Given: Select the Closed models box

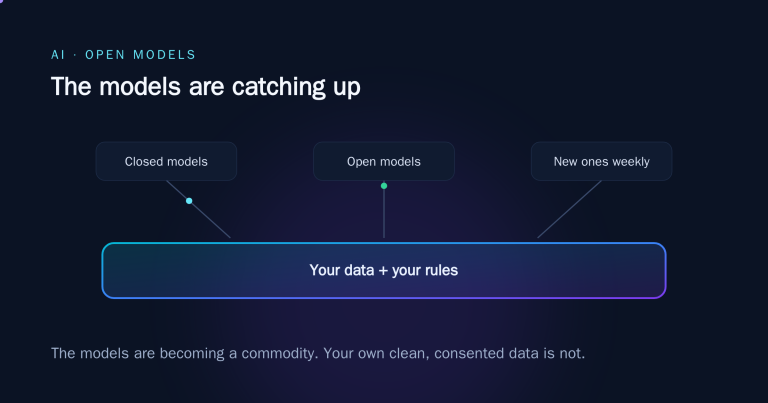Looking at the screenshot, I should tap(167, 162).
